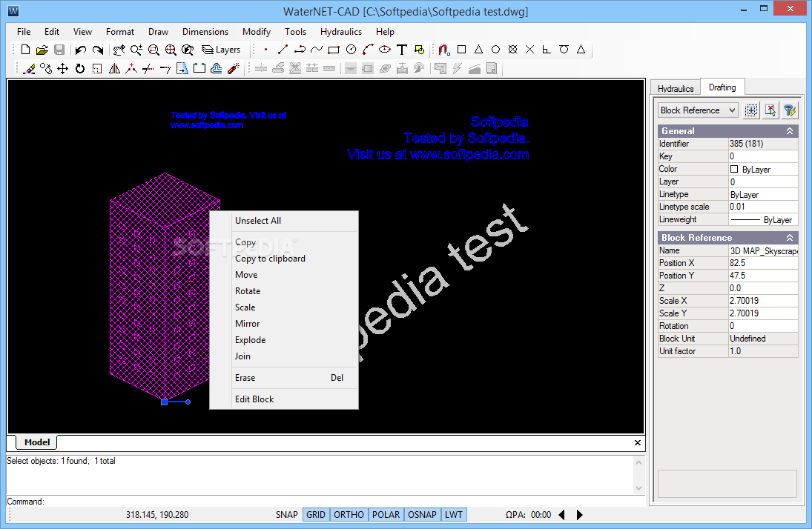Select the Ellipse draw tool
The image size is (812, 529).
click(385, 50)
